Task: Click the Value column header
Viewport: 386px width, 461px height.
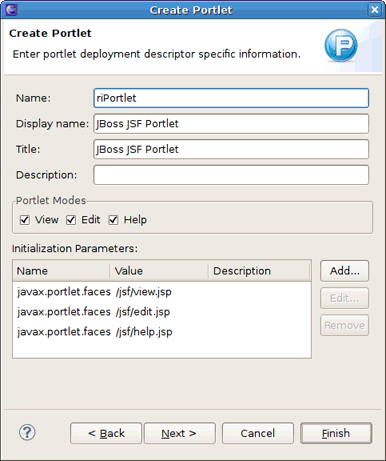Action: (x=159, y=271)
